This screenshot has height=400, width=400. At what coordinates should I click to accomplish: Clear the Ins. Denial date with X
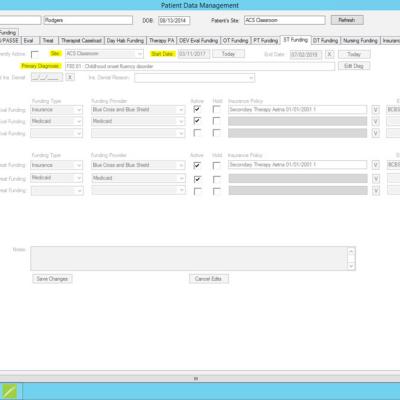[70, 77]
